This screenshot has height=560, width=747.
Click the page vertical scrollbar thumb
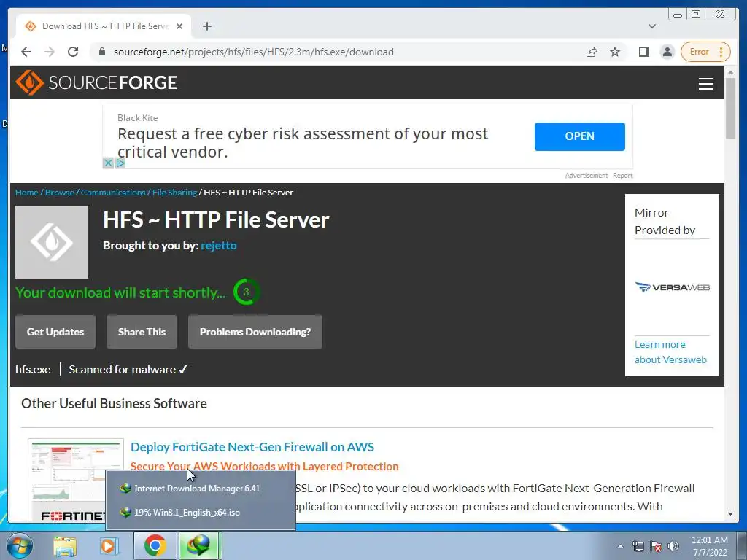pyautogui.click(x=730, y=108)
